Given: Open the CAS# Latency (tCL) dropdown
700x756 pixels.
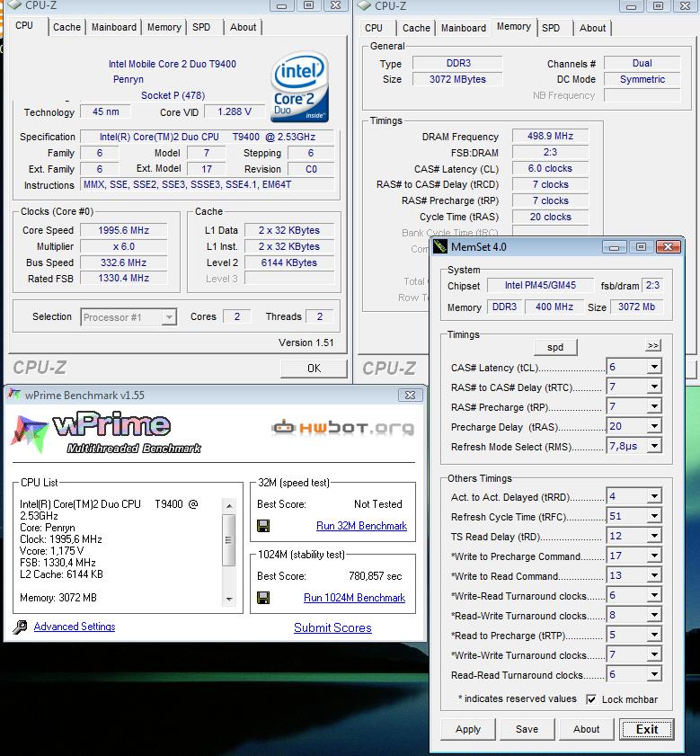Looking at the screenshot, I should click(x=654, y=367).
